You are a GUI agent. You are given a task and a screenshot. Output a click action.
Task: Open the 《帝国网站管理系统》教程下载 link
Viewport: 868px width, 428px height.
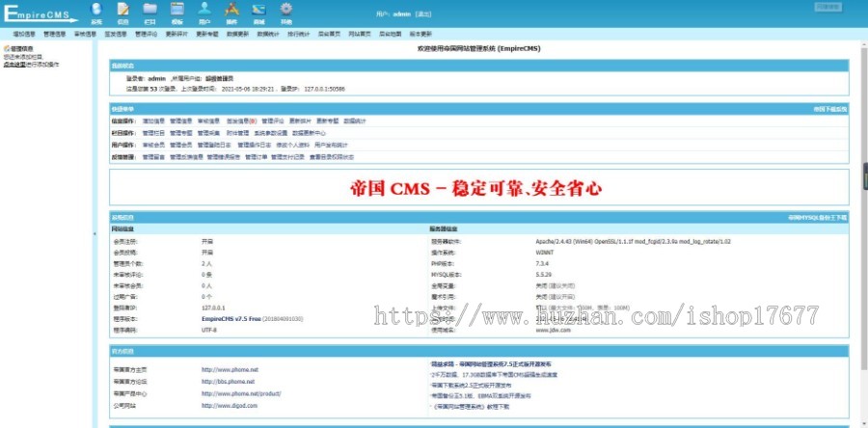point(471,407)
